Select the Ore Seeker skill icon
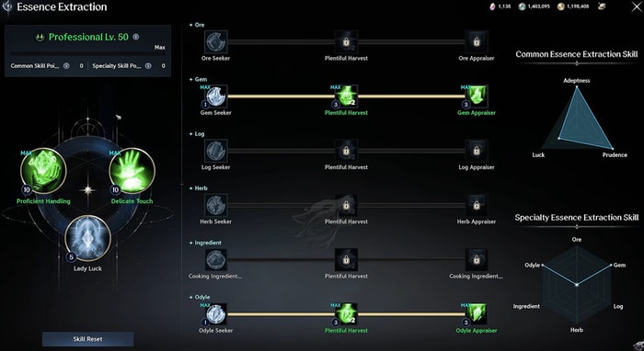 tap(215, 42)
